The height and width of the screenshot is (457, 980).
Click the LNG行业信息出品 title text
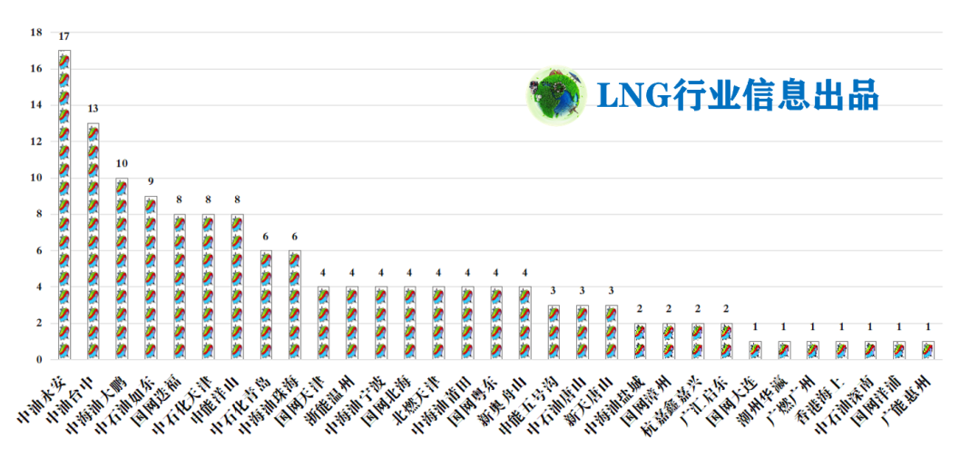click(738, 96)
